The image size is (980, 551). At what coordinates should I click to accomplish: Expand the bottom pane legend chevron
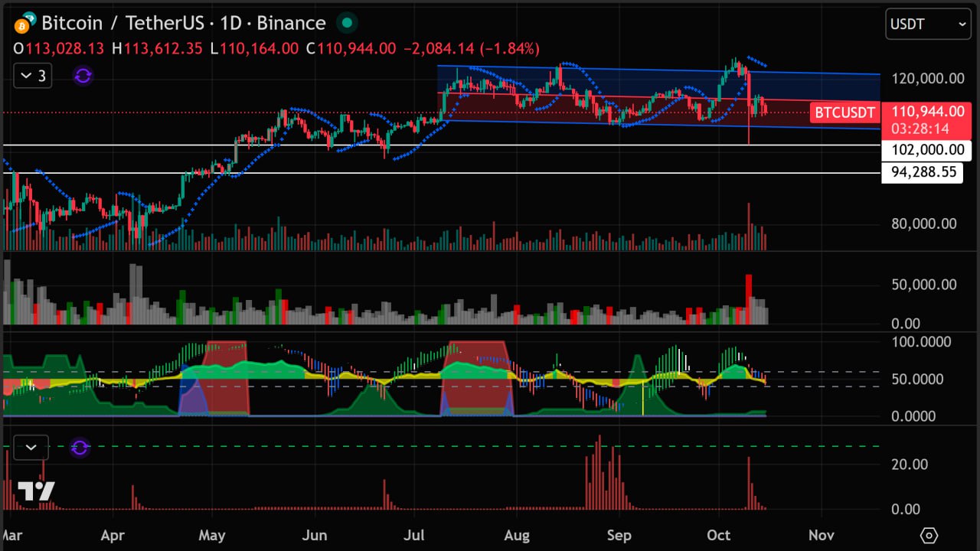tap(31, 448)
